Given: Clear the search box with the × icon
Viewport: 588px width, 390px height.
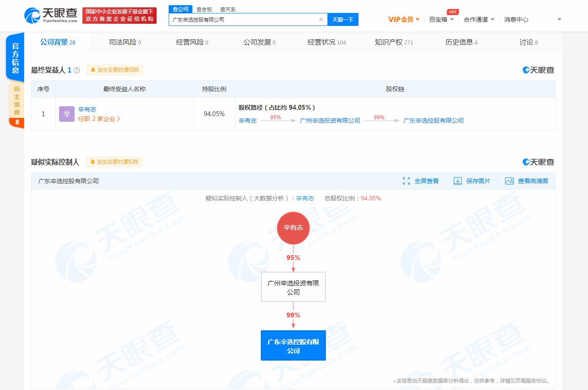Looking at the screenshot, I should pos(321,19).
